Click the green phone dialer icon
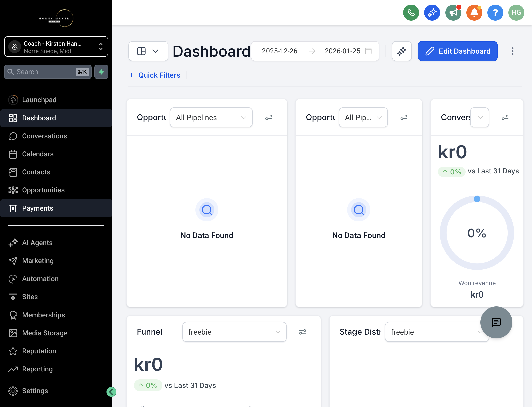The image size is (532, 407). [411, 13]
